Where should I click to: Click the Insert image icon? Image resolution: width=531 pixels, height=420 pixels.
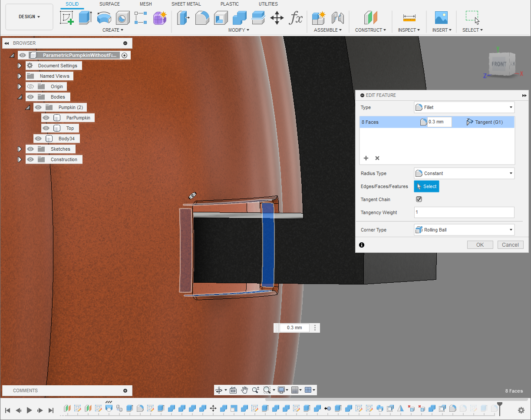[441, 18]
